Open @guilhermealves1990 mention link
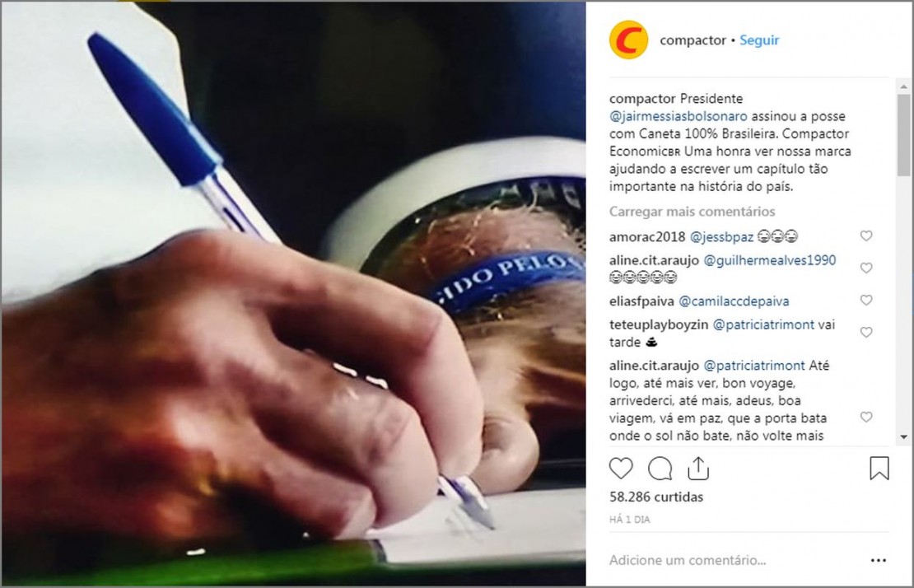 [x=769, y=260]
